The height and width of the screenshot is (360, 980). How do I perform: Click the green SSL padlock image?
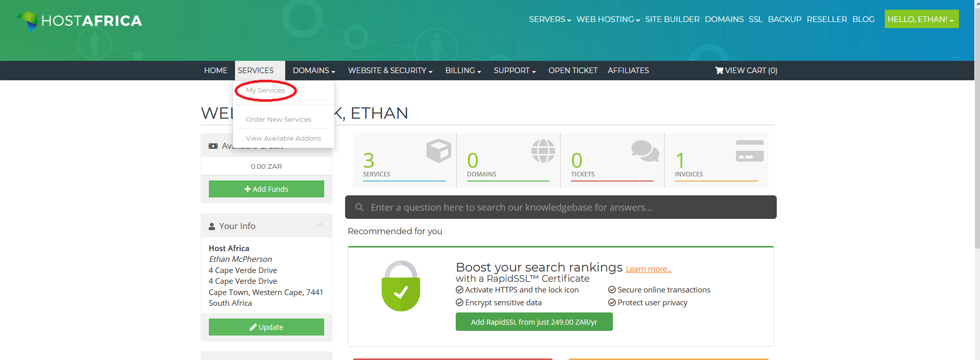(x=401, y=286)
